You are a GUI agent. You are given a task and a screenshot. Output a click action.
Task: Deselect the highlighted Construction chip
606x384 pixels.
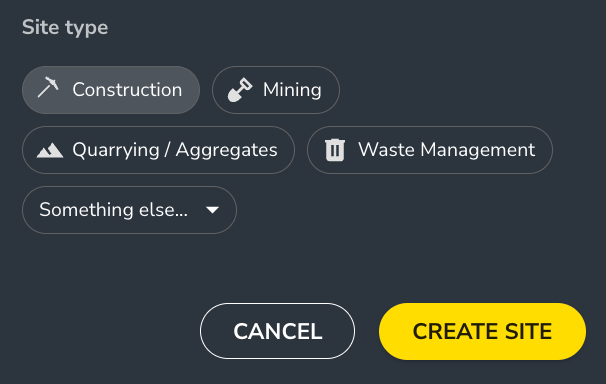click(x=111, y=90)
